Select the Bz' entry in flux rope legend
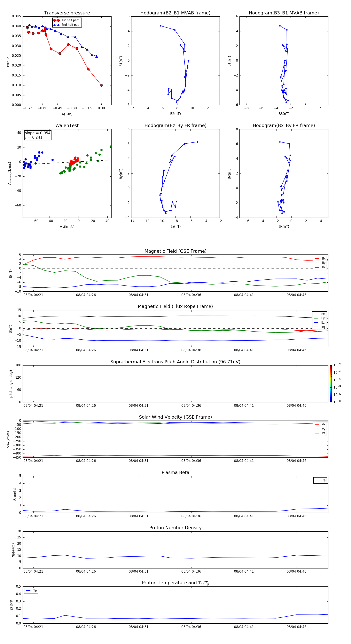Image resolution: width=351 pixels, height=644 pixels. click(320, 323)
